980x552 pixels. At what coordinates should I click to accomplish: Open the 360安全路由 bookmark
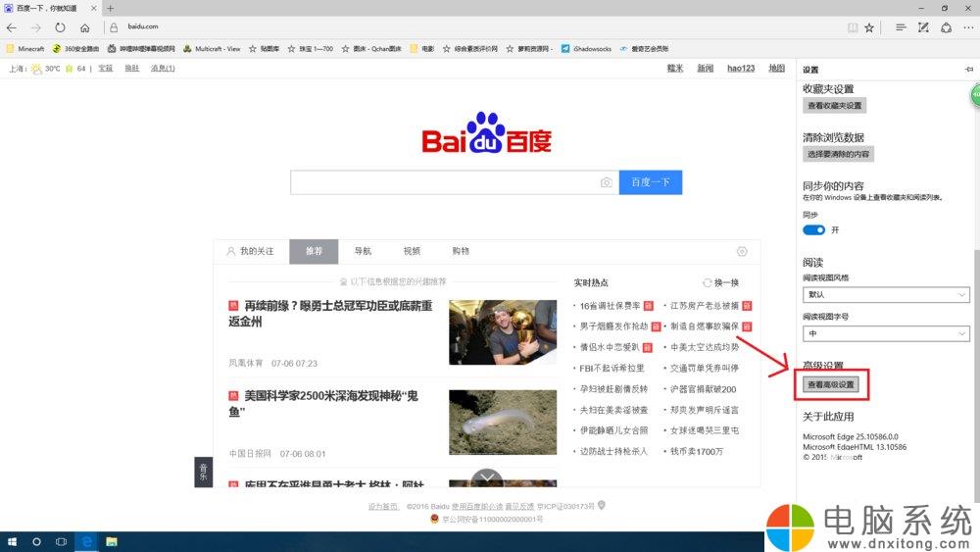point(75,49)
